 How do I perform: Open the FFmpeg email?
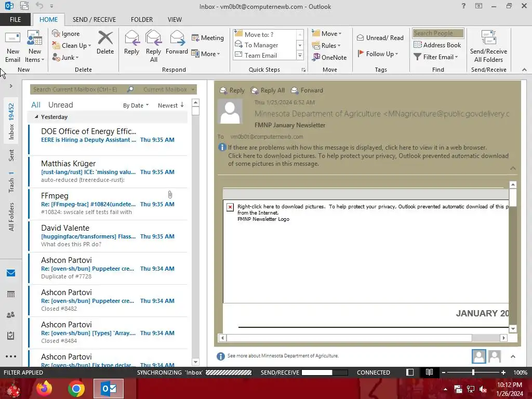[x=108, y=204]
